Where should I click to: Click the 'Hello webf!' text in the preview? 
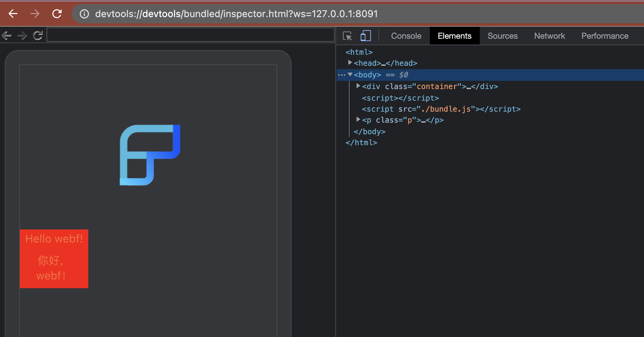(x=54, y=239)
